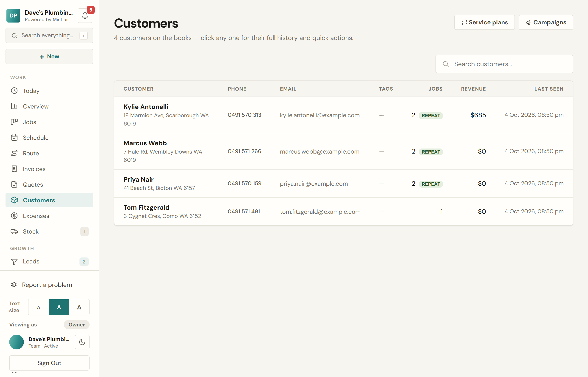Open Priya Nair's customer record
Screen dimensions: 588x377
[343, 184]
